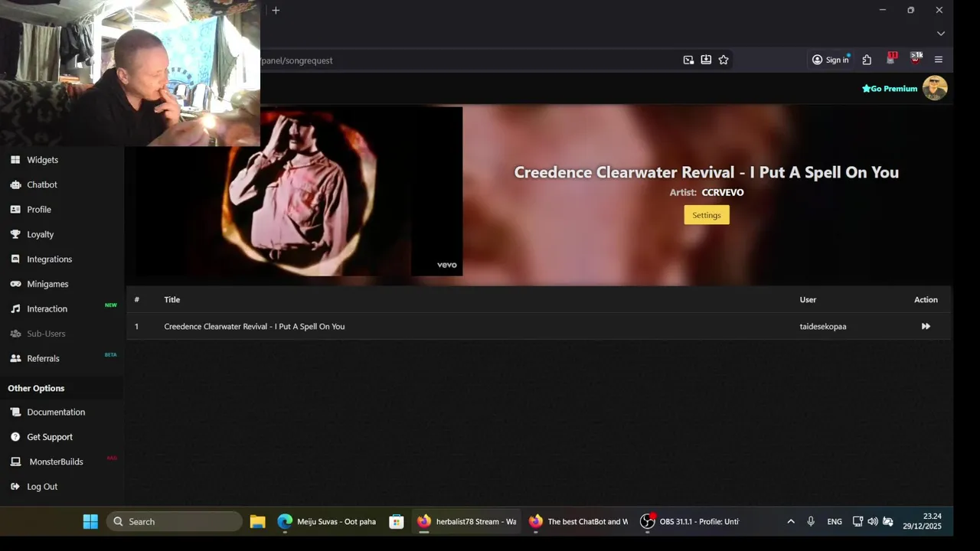Click the artist name CCRVEVO

pyautogui.click(x=723, y=193)
